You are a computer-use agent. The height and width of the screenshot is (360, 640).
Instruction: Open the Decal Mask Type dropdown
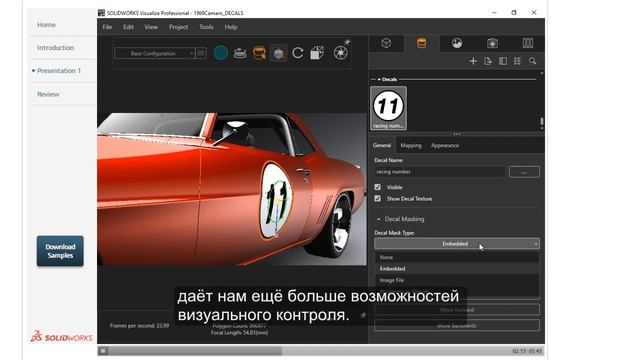457,244
